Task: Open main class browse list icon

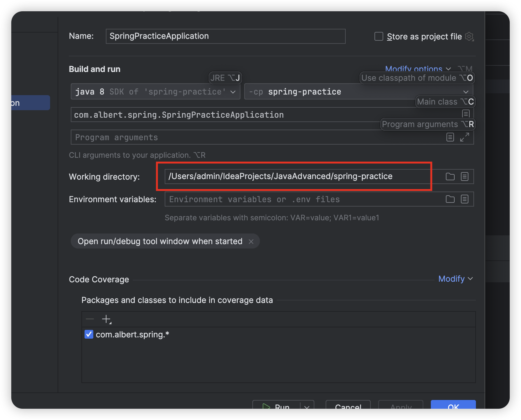Action: click(466, 114)
